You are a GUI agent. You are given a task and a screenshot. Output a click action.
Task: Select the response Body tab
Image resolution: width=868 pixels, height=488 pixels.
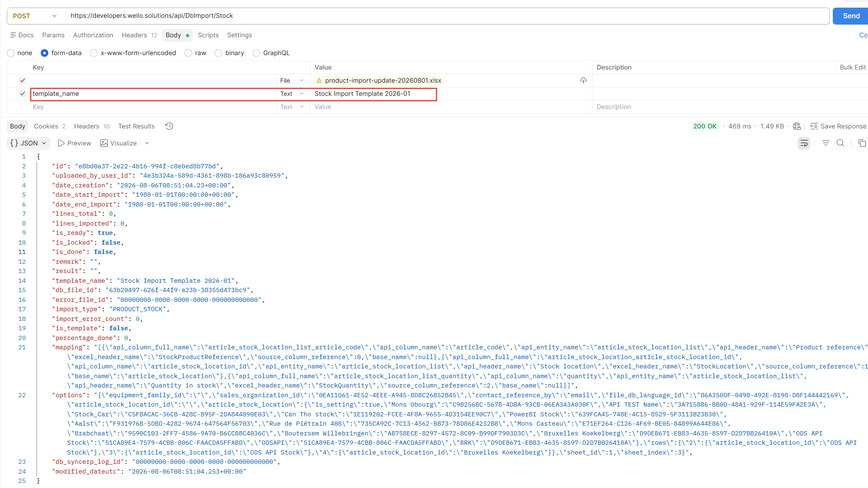tap(18, 126)
